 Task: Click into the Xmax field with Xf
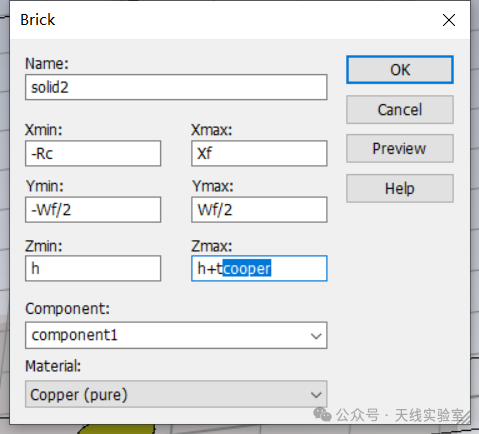click(x=259, y=153)
